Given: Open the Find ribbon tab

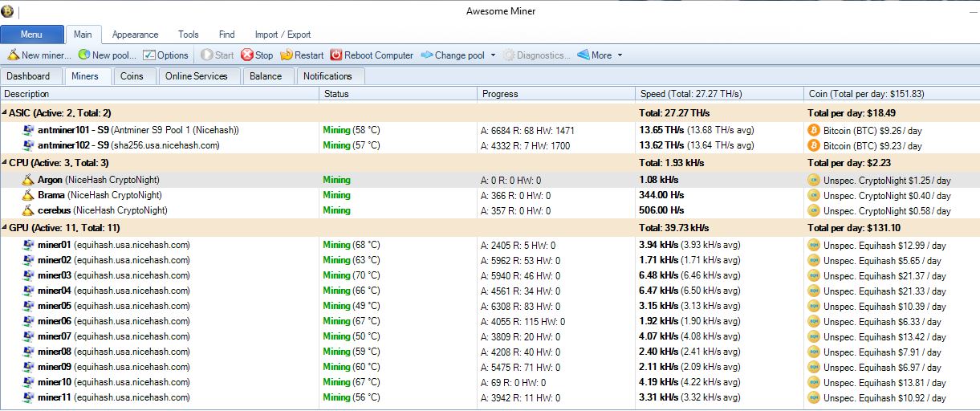Looking at the screenshot, I should [x=227, y=35].
